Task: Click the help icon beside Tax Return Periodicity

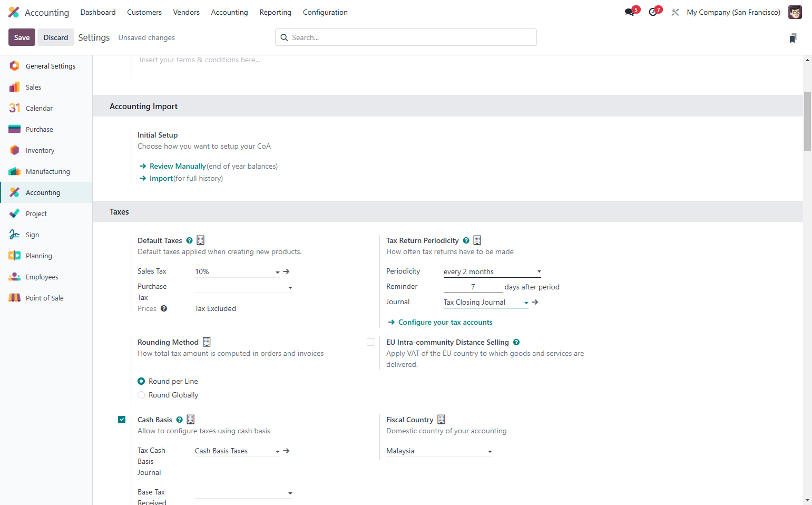Action: (x=466, y=240)
